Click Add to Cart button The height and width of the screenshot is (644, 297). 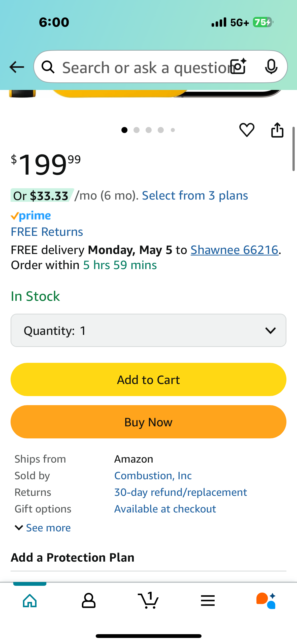[x=148, y=379]
